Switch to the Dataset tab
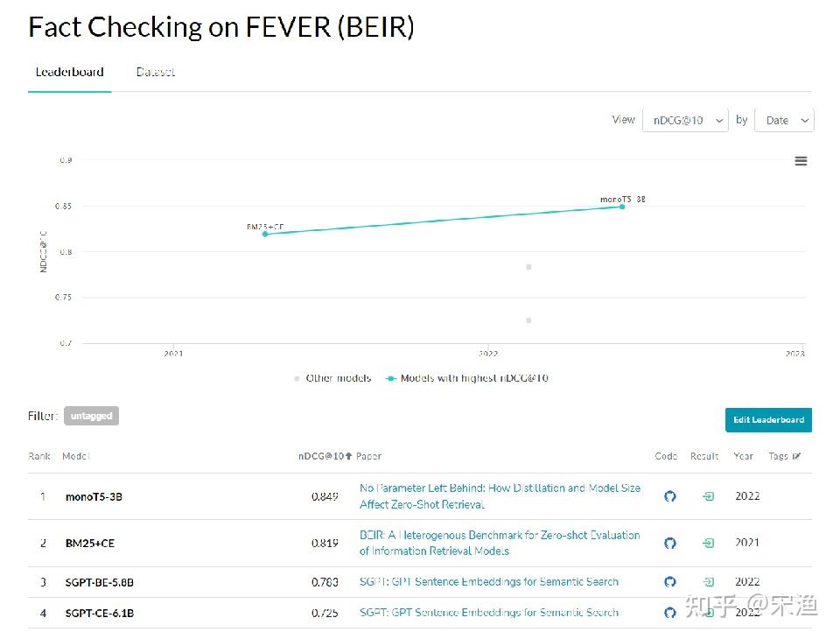The image size is (840, 639). click(x=155, y=72)
